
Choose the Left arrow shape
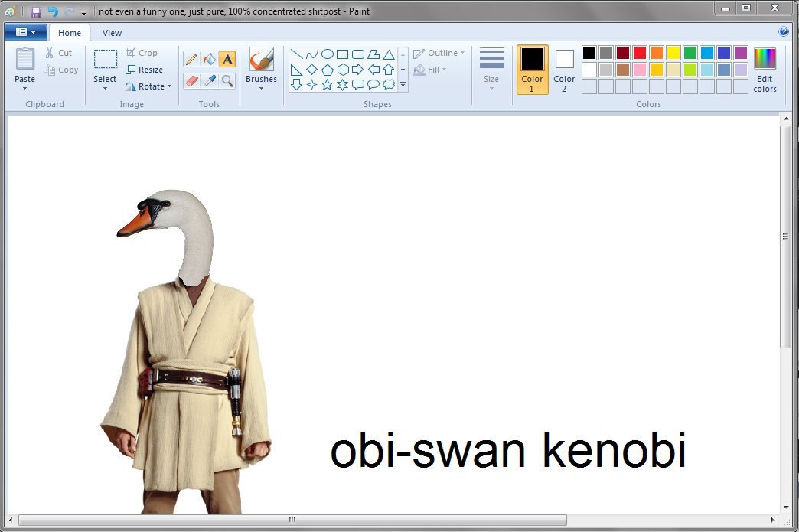[373, 70]
